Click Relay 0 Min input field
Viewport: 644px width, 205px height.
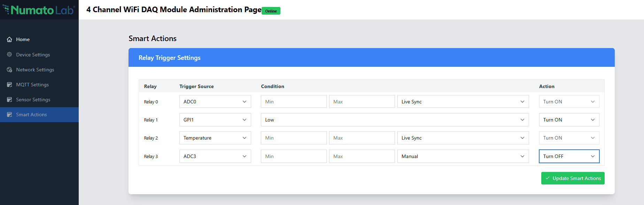coord(293,102)
